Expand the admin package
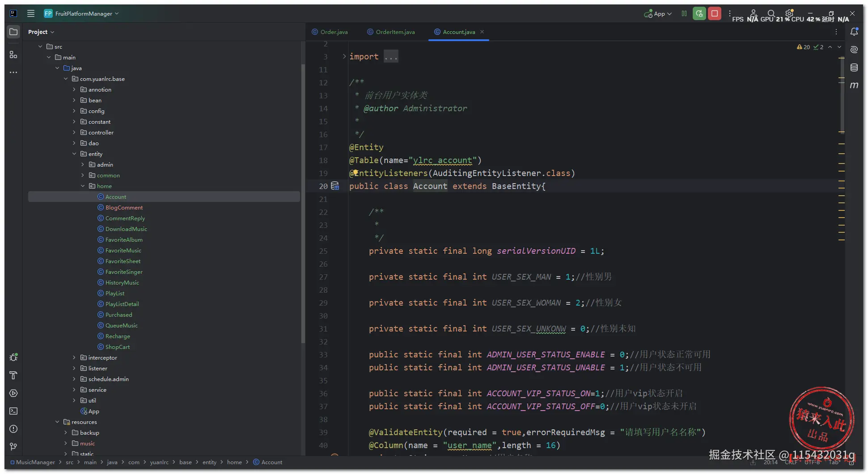Viewport: 868px width, 474px height. tap(83, 164)
